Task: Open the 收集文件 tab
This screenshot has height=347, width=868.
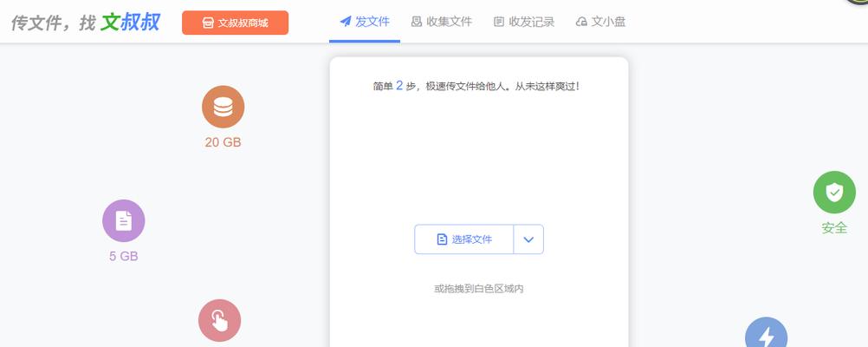Action: coord(441,22)
